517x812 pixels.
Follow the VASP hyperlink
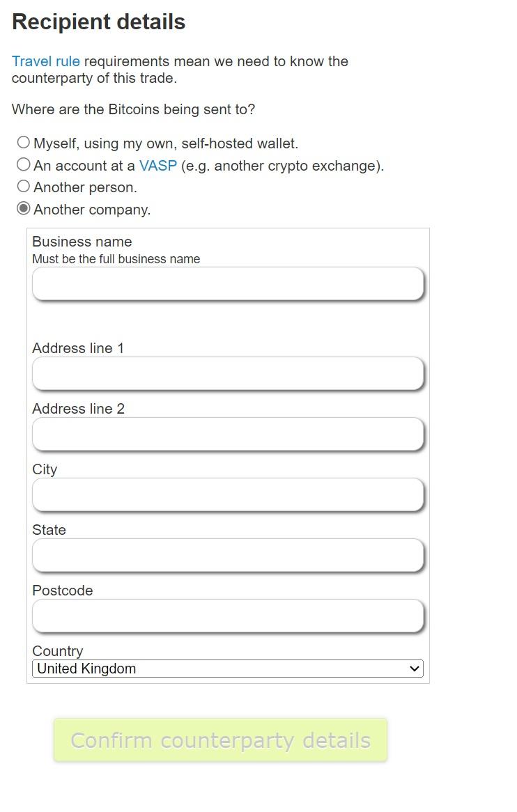click(158, 166)
